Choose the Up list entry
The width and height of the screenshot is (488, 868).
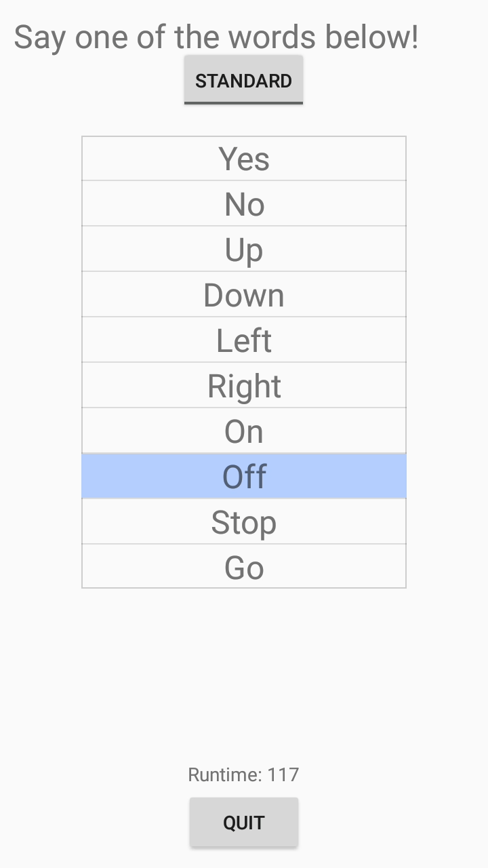(244, 250)
